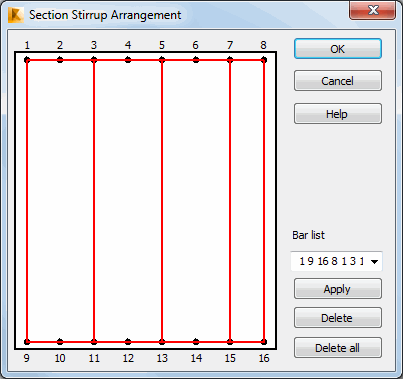The height and width of the screenshot is (379, 403).
Task: Confirm with the OK button
Action: tap(338, 49)
